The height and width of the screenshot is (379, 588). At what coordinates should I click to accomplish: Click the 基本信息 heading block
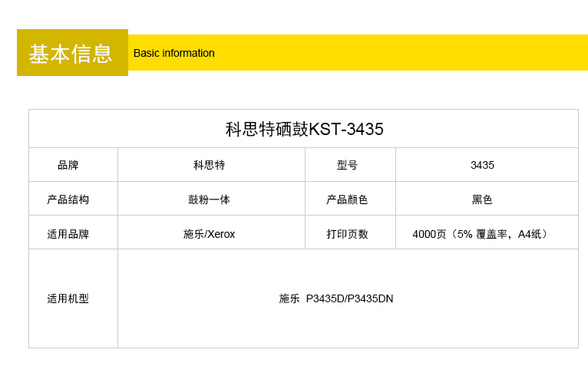72,53
